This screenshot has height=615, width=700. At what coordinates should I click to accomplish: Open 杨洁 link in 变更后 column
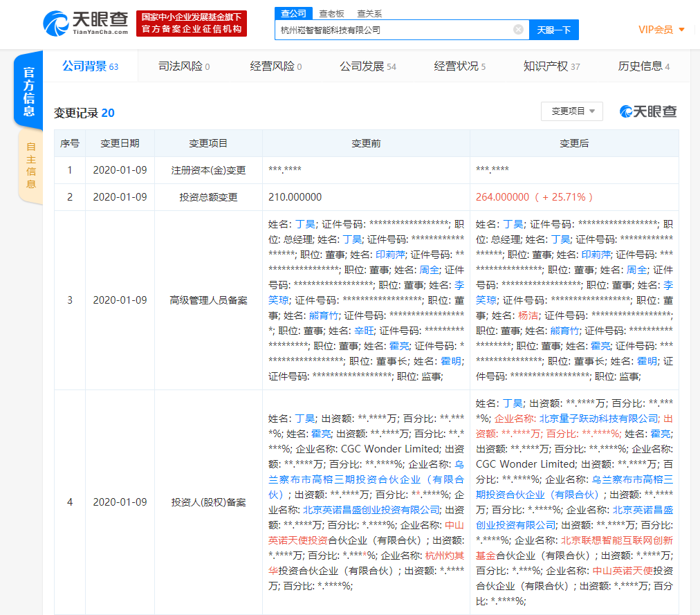point(528,315)
